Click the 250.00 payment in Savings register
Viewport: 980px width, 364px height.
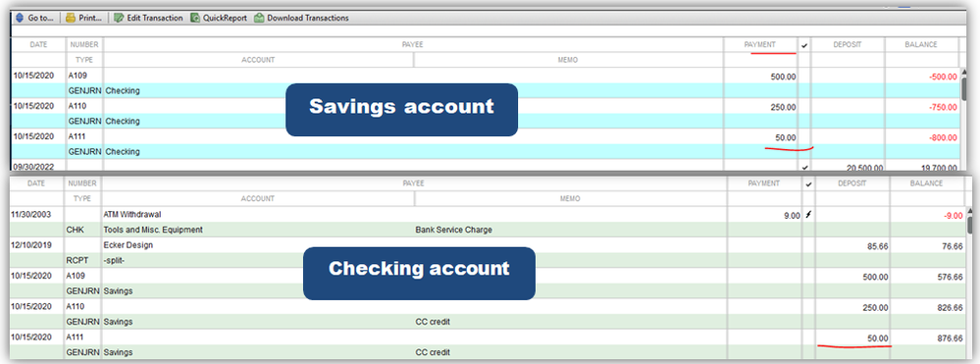(784, 107)
